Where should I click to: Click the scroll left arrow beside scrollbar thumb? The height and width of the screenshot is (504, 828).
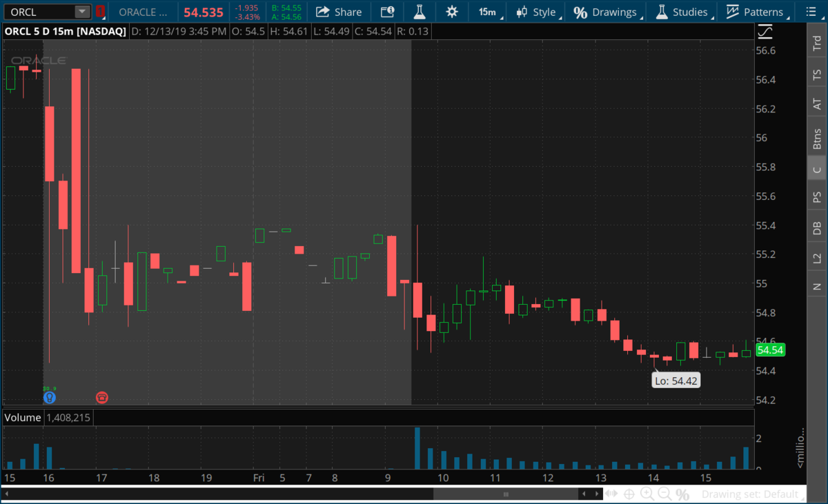[x=584, y=494]
